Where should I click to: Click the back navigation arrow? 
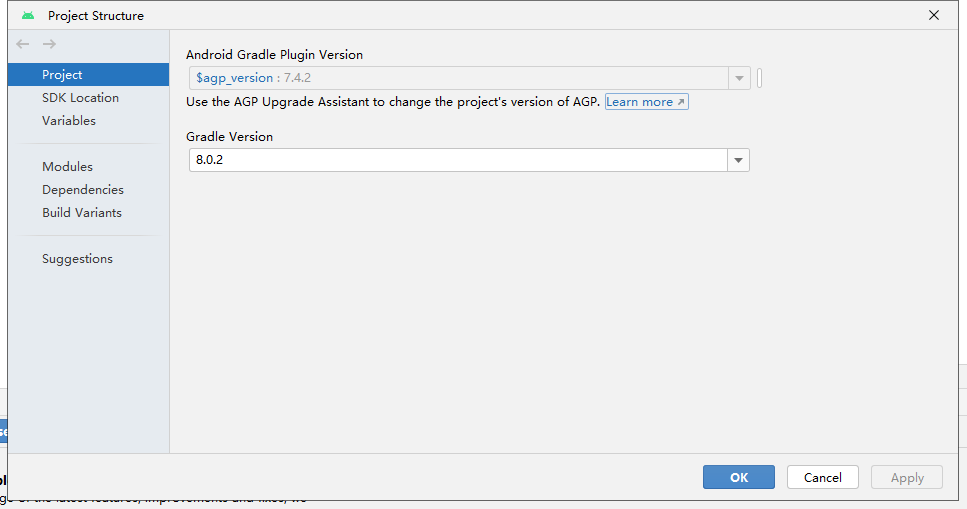pos(23,44)
